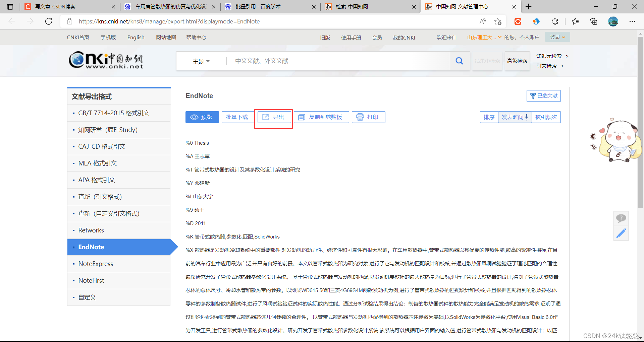Select GB/T 7714-2015 格式引文 format
644x342 pixels.
point(119,113)
